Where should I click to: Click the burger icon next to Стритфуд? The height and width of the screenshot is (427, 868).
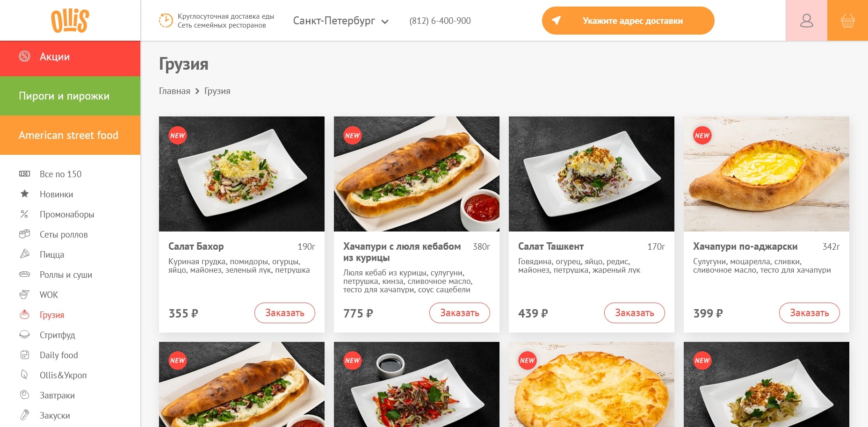(x=24, y=334)
